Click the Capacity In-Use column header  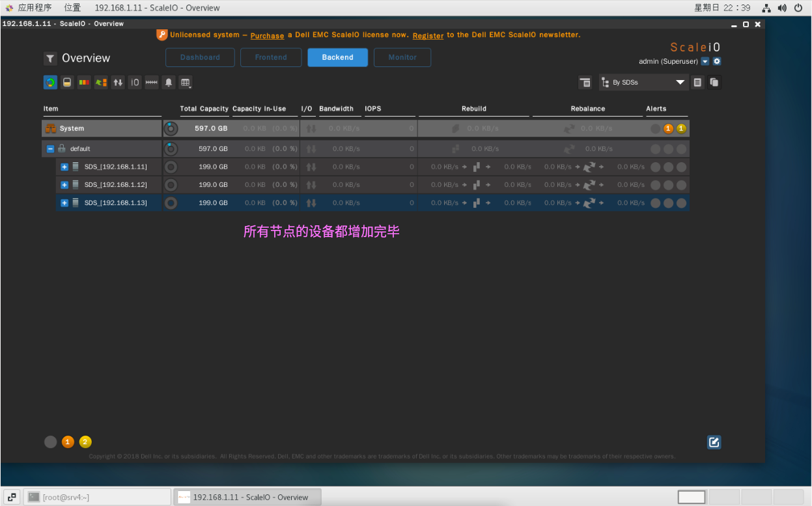pos(259,109)
